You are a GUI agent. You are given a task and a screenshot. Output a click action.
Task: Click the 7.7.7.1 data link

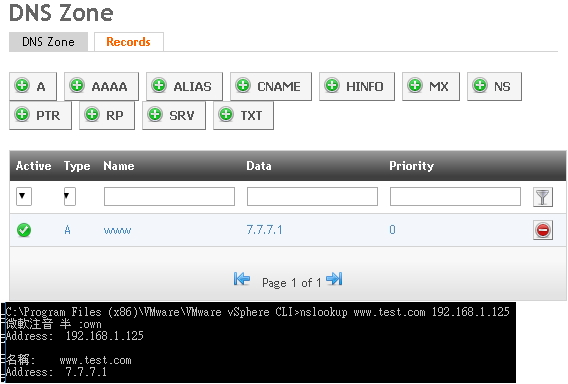pos(264,230)
